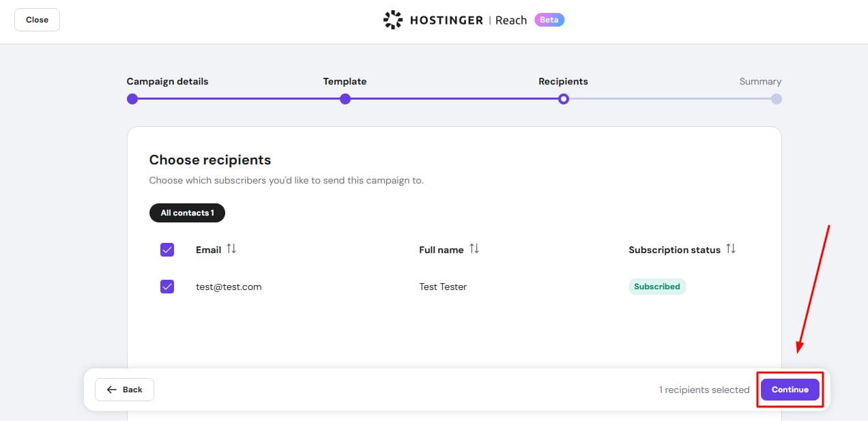Image resolution: width=868 pixels, height=421 pixels.
Task: Sort by Full name using arrows icon
Action: pyautogui.click(x=474, y=249)
